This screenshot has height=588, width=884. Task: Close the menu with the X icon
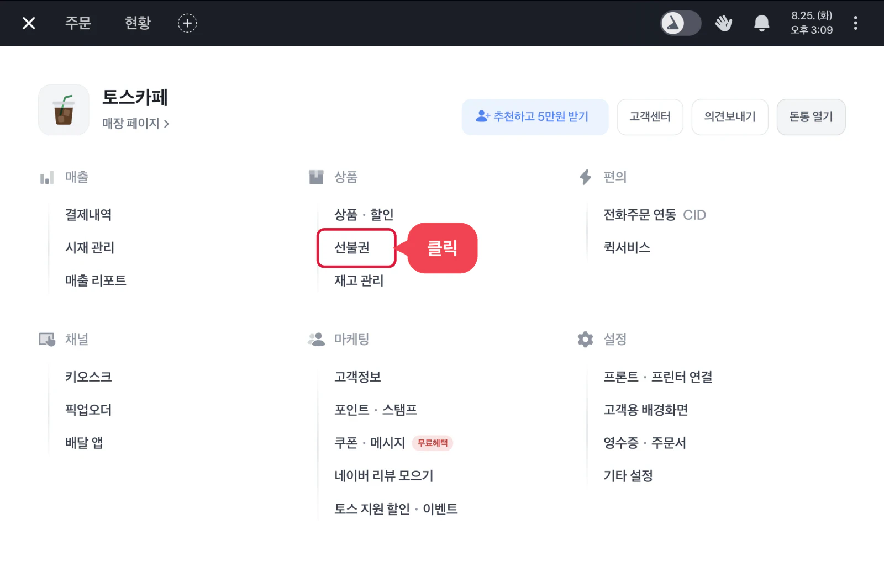pyautogui.click(x=29, y=23)
